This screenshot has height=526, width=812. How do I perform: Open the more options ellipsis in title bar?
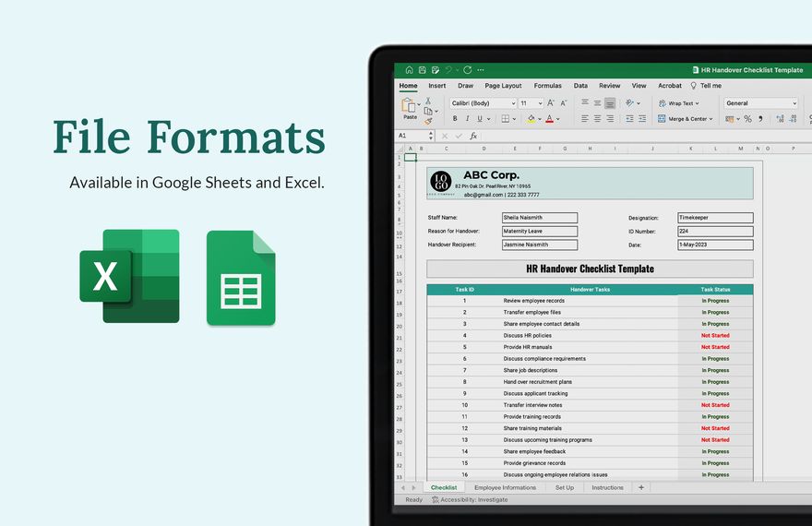[481, 70]
